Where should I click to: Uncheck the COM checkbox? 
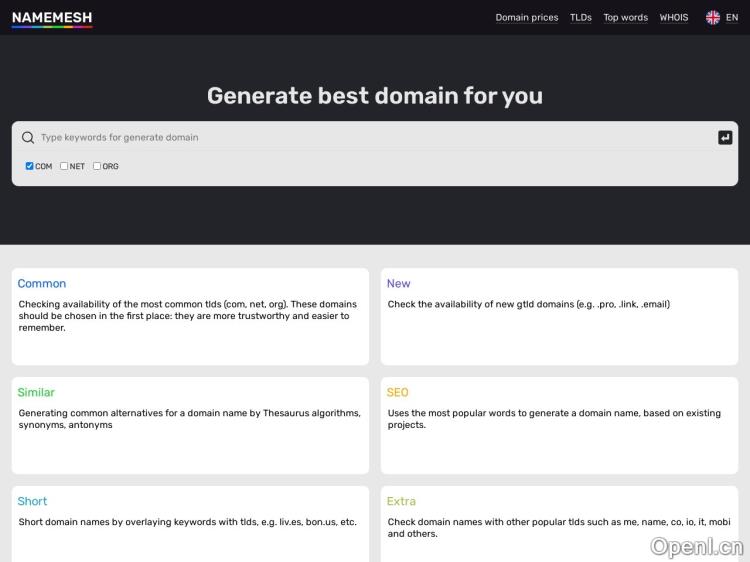click(x=29, y=166)
